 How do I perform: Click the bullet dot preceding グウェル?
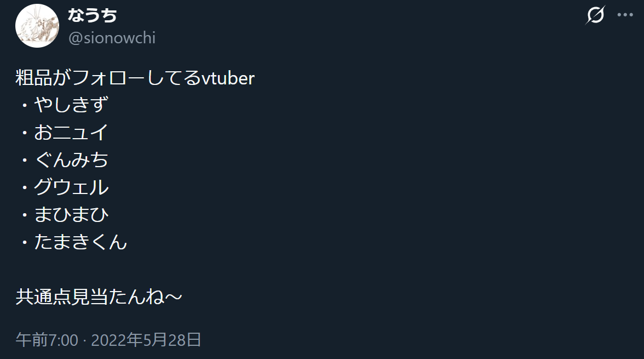pos(25,187)
